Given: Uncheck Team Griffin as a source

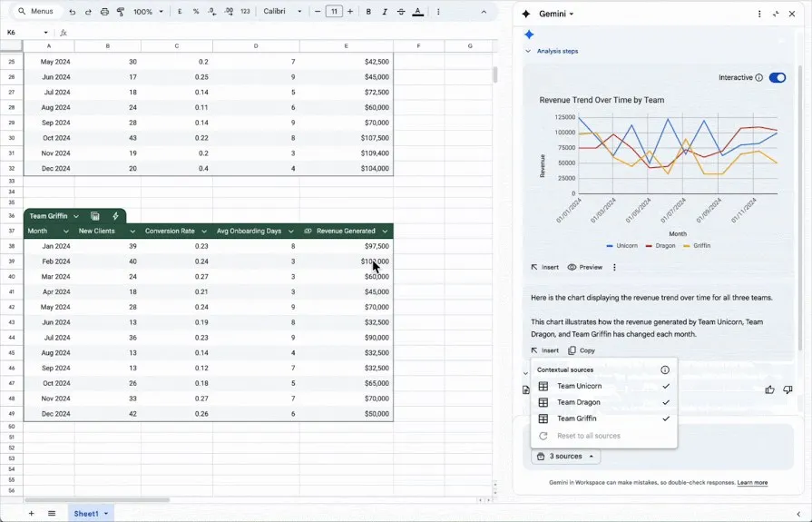Looking at the screenshot, I should coord(604,419).
